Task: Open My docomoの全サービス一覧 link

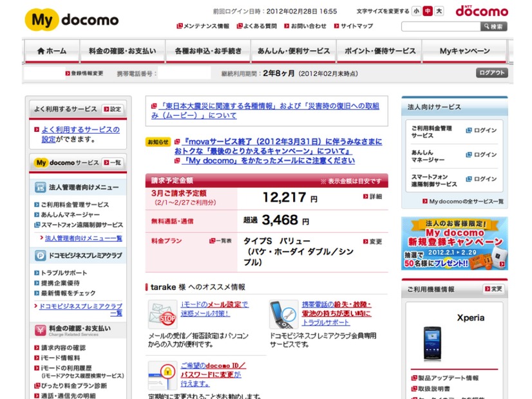Action: [x=463, y=201]
